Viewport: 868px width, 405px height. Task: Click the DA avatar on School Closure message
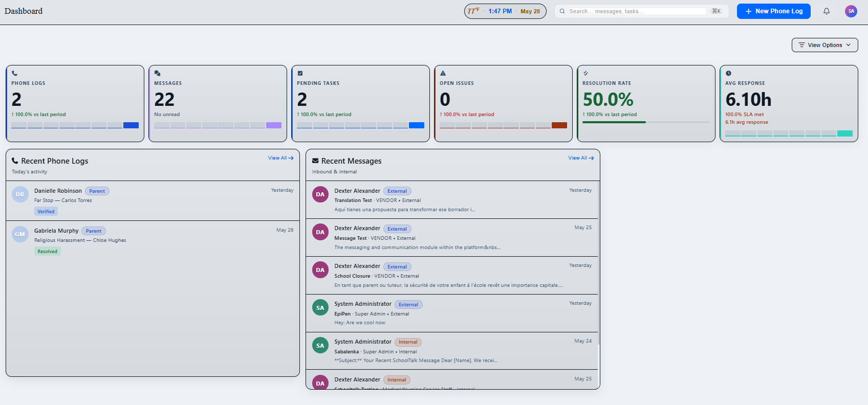[320, 270]
